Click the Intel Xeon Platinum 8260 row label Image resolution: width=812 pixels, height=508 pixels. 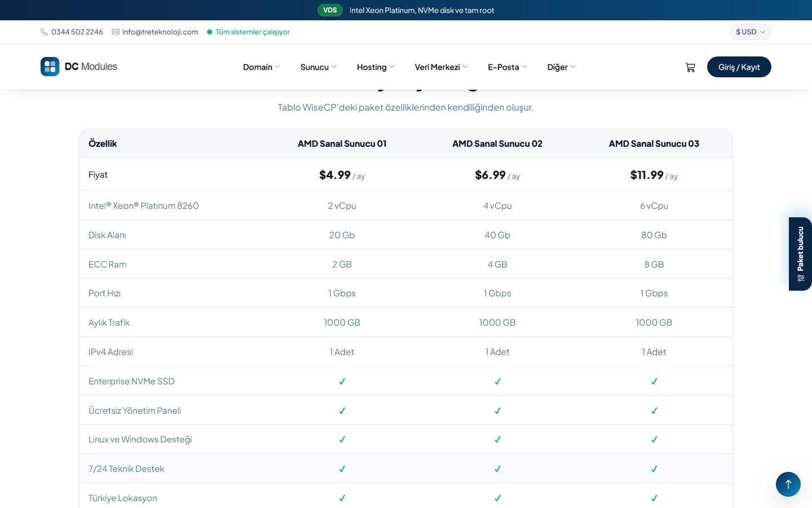coord(144,205)
